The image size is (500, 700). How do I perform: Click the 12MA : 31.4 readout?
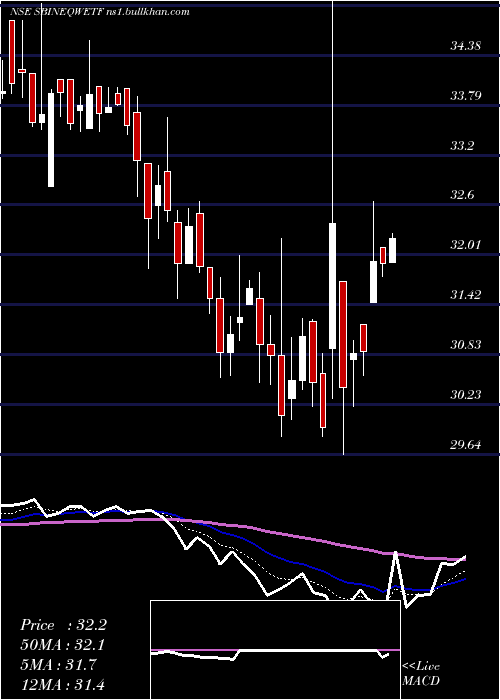pyautogui.click(x=63, y=684)
